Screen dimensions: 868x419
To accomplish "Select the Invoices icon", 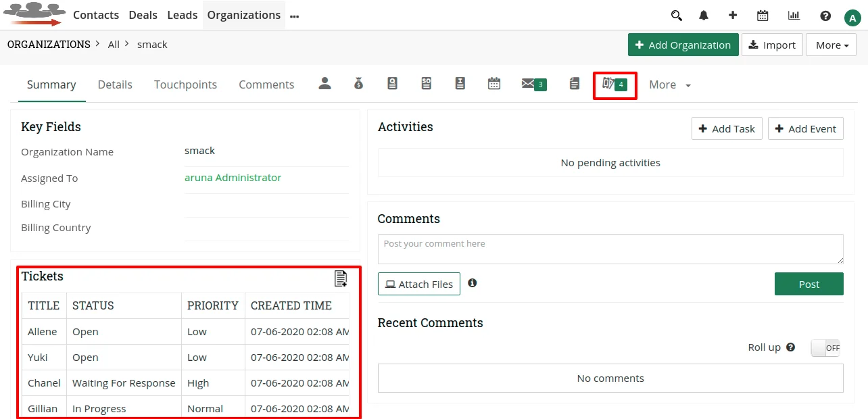I will click(460, 83).
